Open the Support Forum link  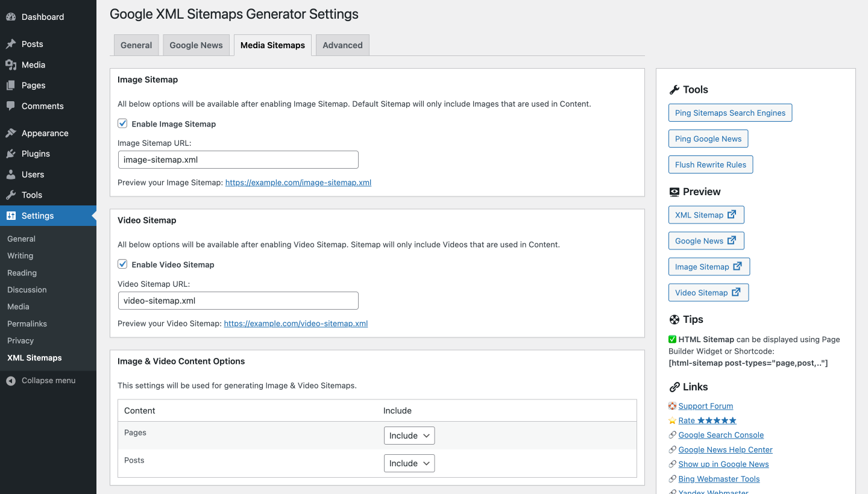(706, 406)
